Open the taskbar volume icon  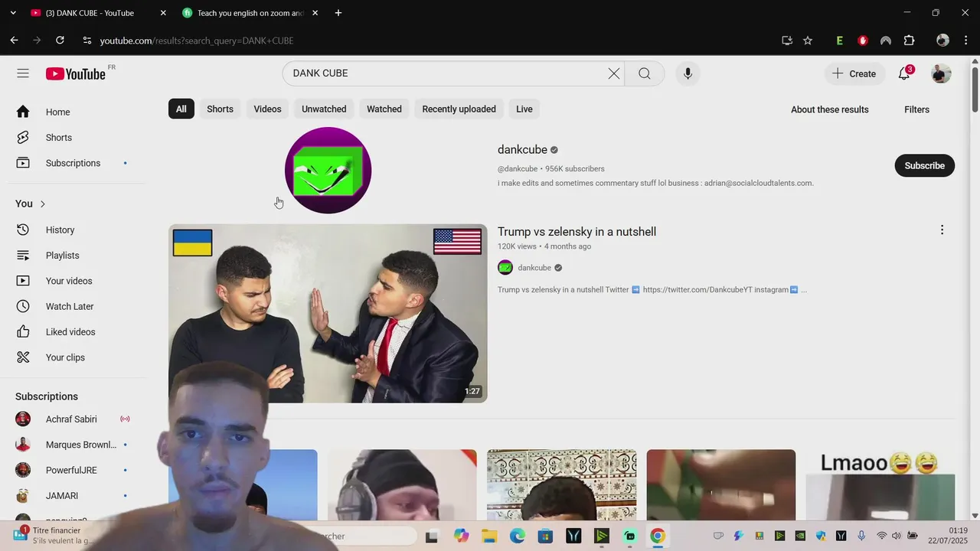[896, 536]
